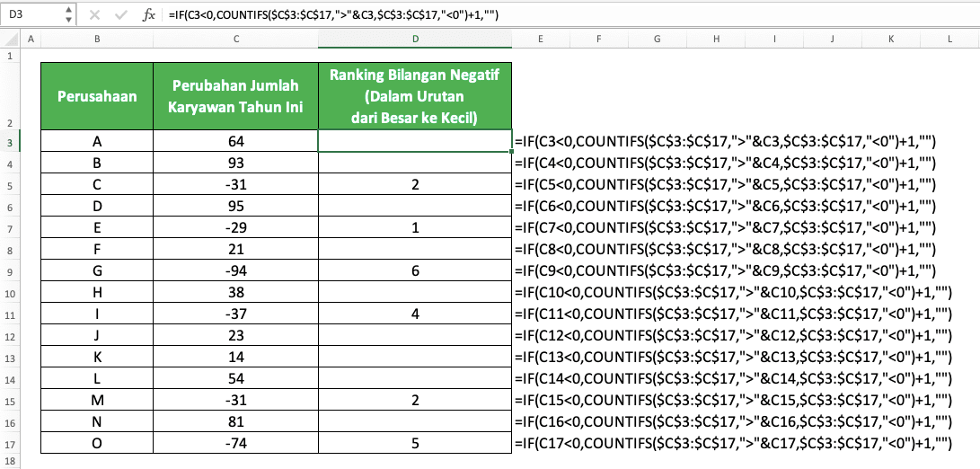Click the ranking cell showing 4

coord(415,314)
